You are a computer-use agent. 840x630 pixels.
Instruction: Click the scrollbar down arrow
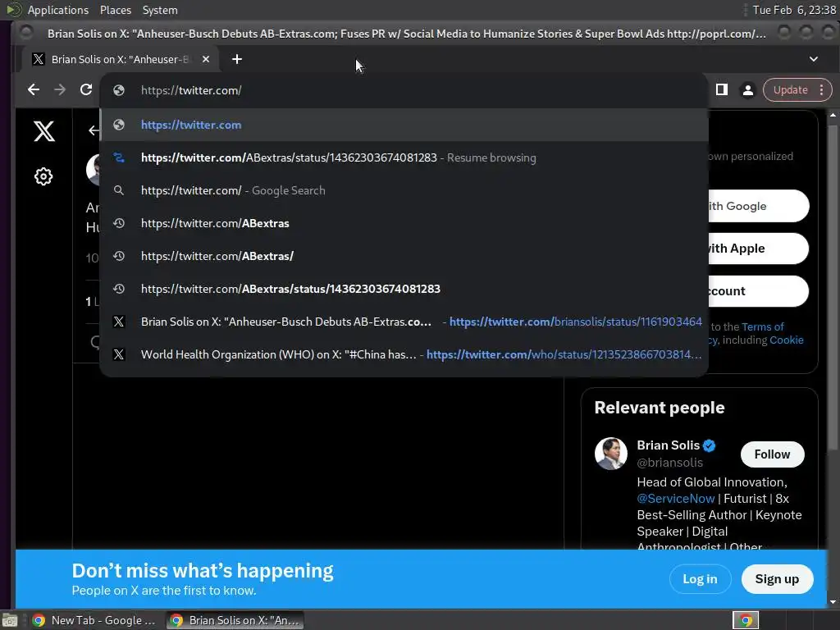click(x=833, y=601)
